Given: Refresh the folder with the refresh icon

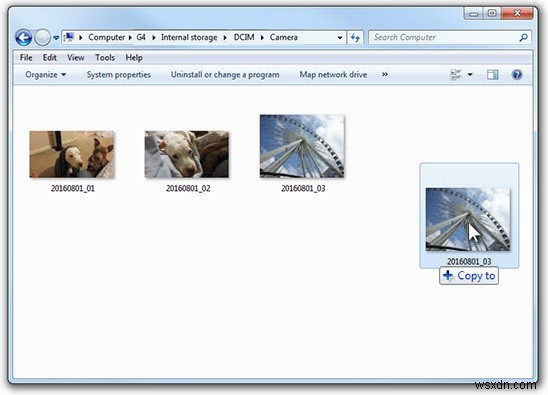Looking at the screenshot, I should coord(355,38).
